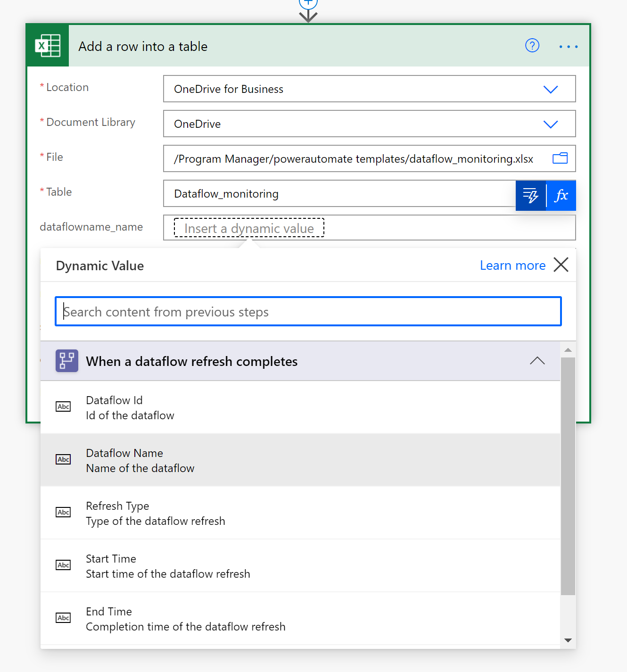Click the File path field

(370, 158)
